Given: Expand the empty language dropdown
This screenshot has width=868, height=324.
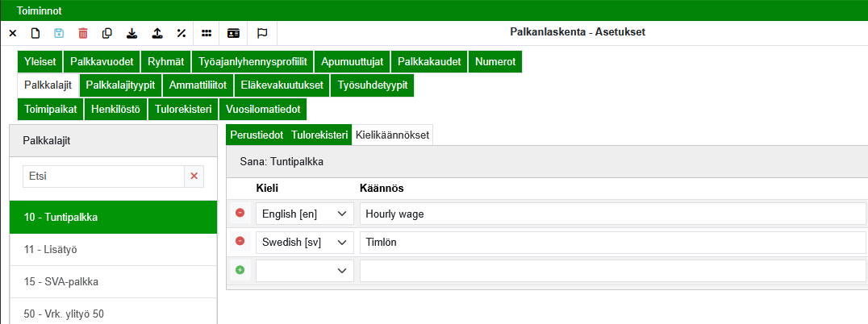Looking at the screenshot, I should click(304, 271).
